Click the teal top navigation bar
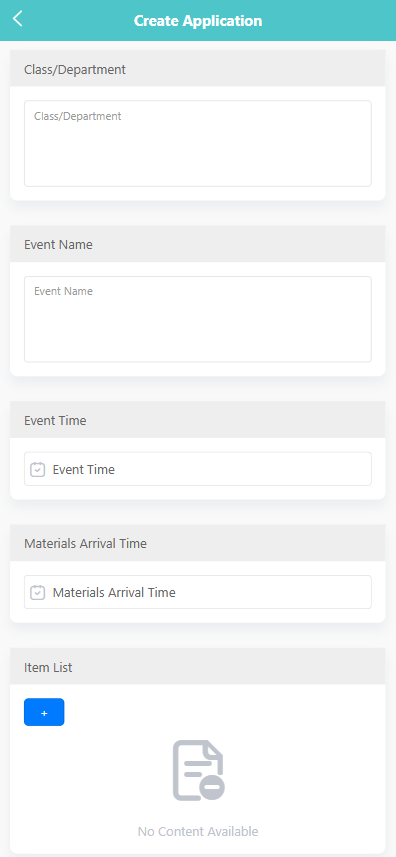Screen dimensions: 396x857 tap(198, 20)
